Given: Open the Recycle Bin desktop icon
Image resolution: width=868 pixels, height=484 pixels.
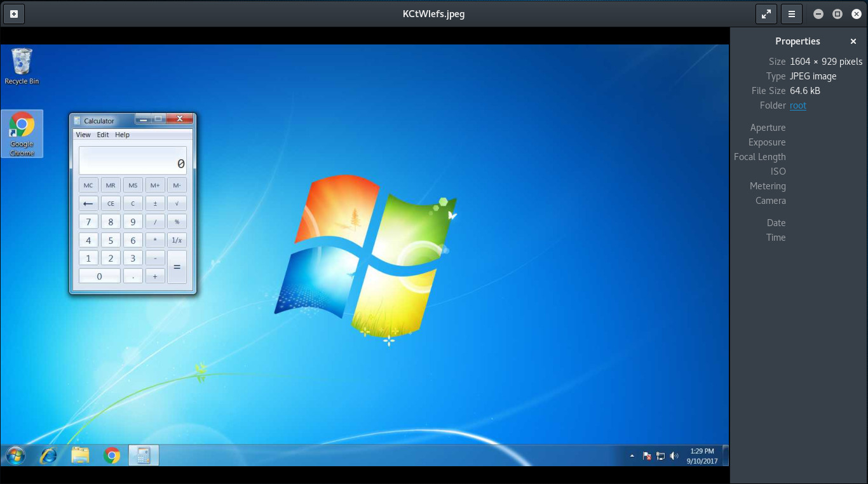Looking at the screenshot, I should click(x=22, y=67).
